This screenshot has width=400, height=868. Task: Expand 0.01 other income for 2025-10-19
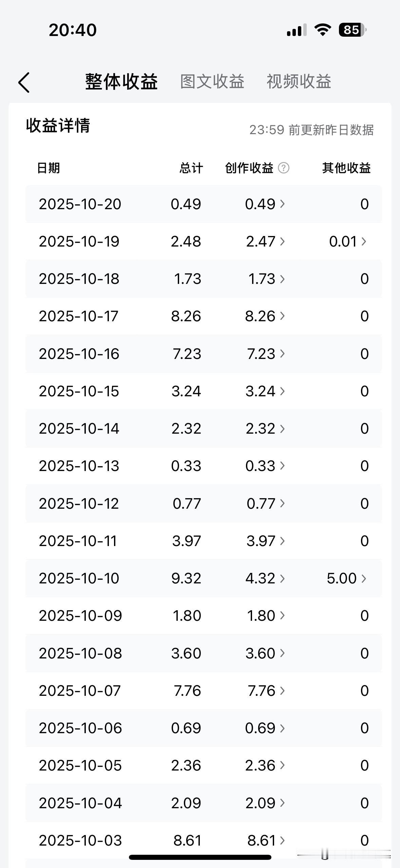[348, 241]
